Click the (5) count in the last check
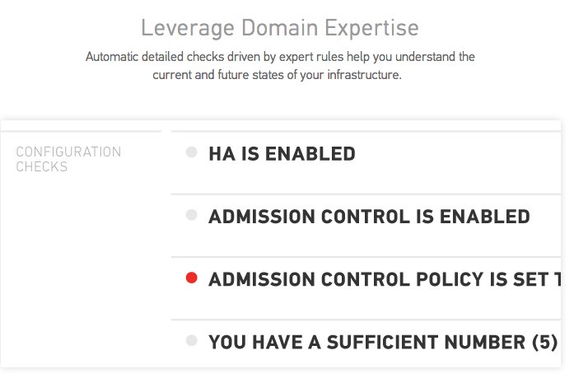 tap(545, 341)
